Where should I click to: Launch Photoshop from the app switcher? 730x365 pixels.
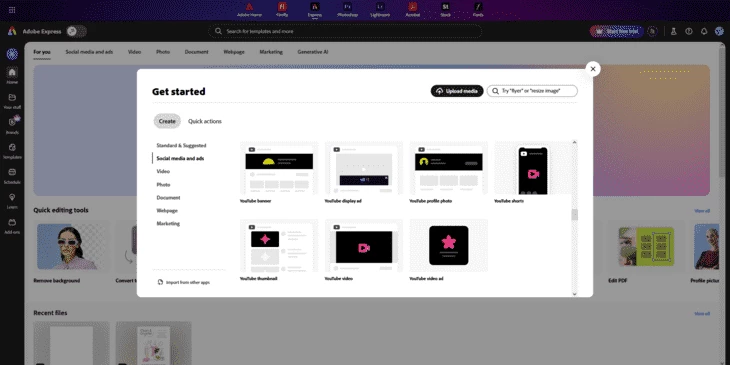point(347,10)
